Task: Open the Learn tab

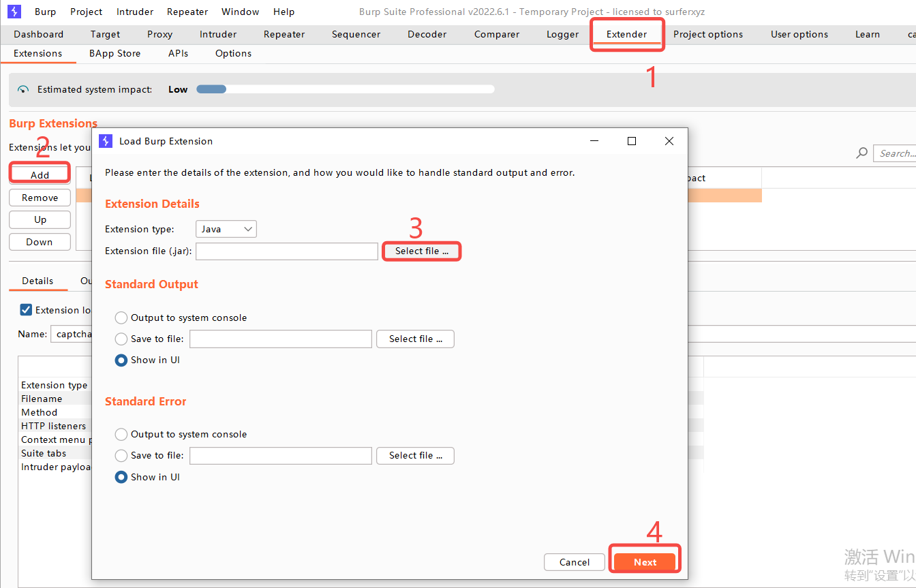Action: point(868,34)
